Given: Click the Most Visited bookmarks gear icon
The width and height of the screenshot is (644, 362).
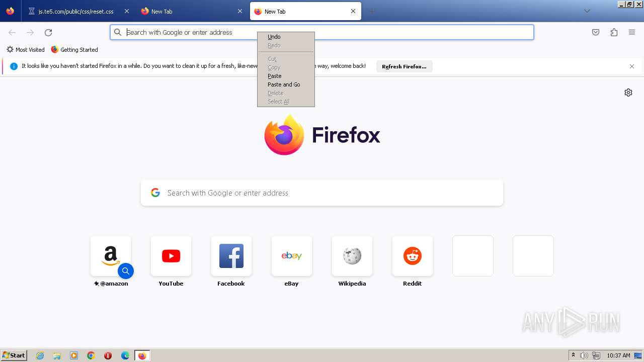Looking at the screenshot, I should point(10,50).
